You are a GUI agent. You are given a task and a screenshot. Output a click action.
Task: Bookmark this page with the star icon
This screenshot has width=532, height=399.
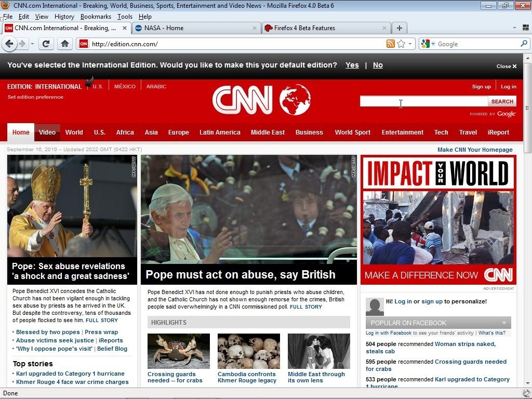(x=400, y=44)
